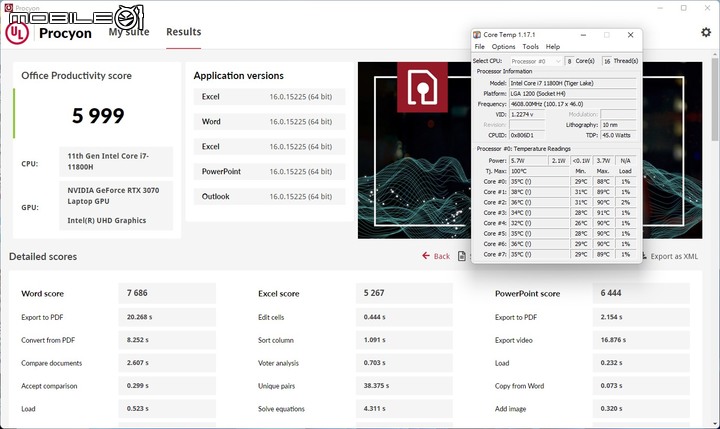Minimize the Core Temp window

[583, 35]
